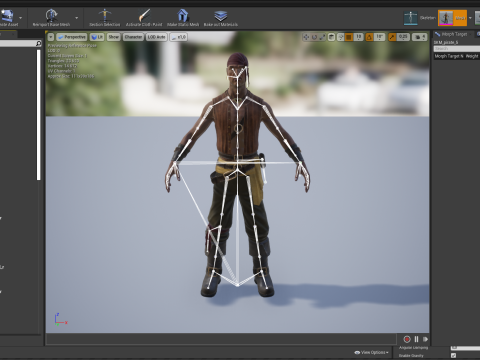Open the Perspective viewport type dropdown
Image resolution: width=480 pixels, height=360 pixels.
click(x=71, y=37)
